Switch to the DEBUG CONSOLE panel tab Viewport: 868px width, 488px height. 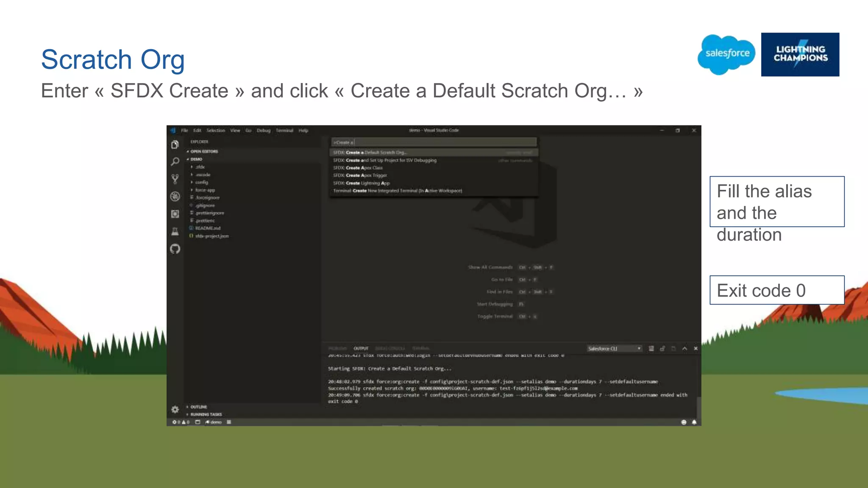click(390, 349)
